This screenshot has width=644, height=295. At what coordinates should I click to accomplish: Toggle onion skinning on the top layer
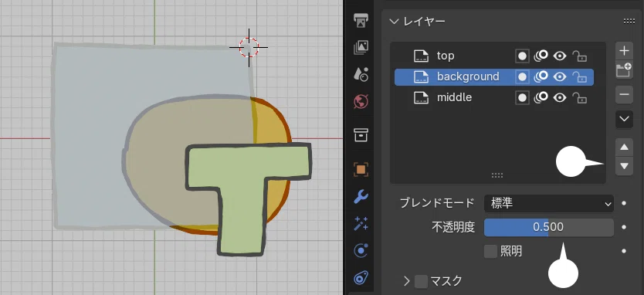(541, 56)
